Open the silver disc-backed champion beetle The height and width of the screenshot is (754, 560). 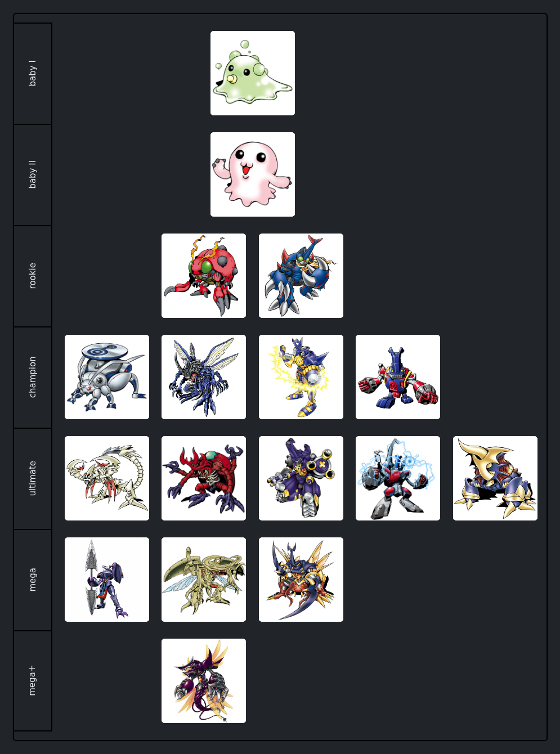[x=107, y=377]
